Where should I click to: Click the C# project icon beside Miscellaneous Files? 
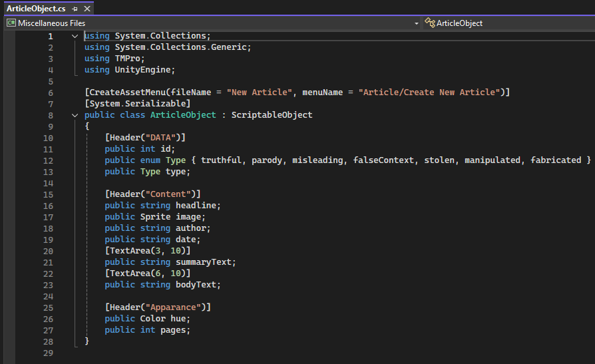click(x=11, y=23)
